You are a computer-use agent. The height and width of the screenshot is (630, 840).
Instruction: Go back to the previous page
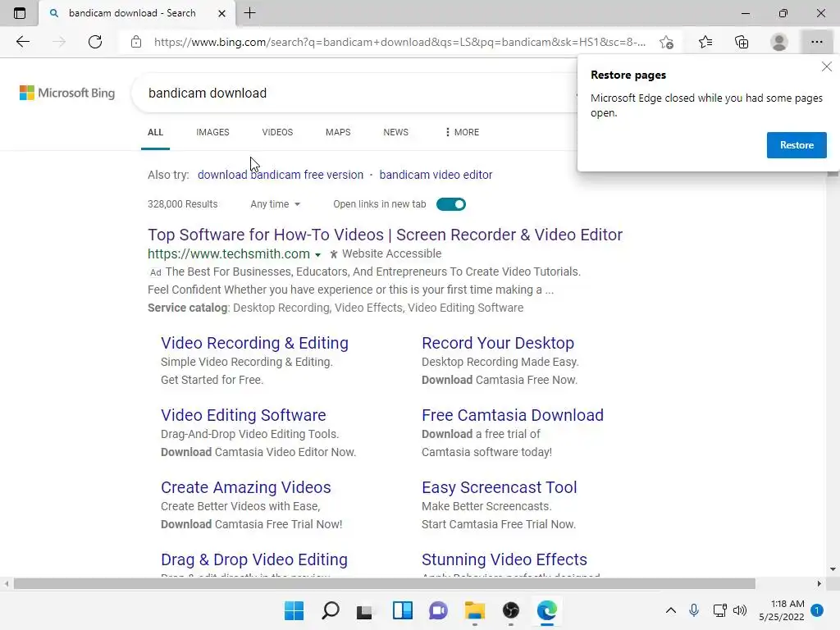[22, 42]
